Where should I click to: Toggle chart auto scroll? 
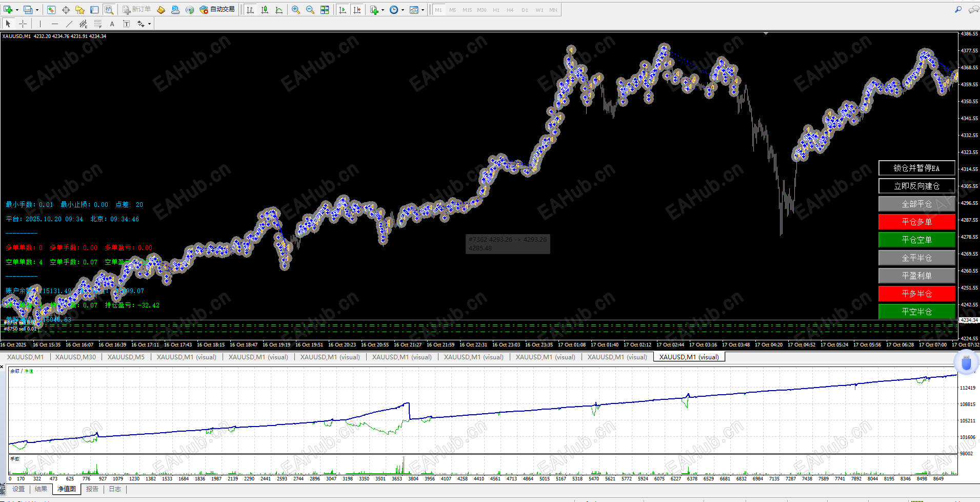click(343, 10)
